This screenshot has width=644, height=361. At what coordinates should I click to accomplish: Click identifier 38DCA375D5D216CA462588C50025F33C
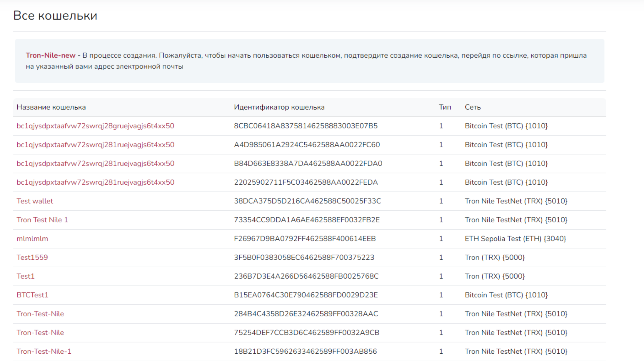[307, 201]
